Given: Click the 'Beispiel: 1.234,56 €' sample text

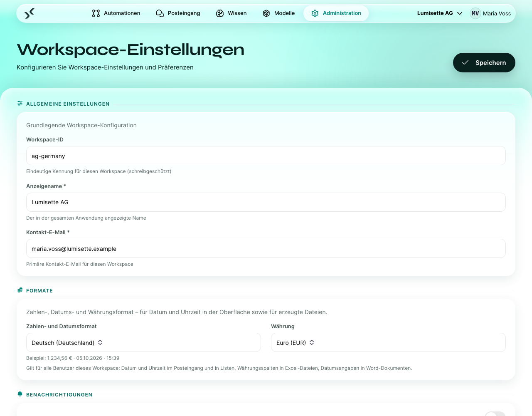Looking at the screenshot, I should (73, 358).
